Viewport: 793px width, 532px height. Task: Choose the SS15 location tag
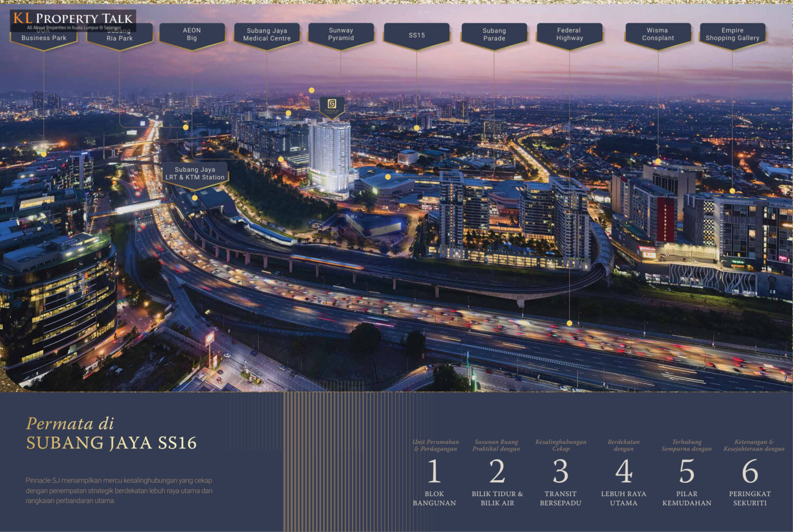point(417,35)
